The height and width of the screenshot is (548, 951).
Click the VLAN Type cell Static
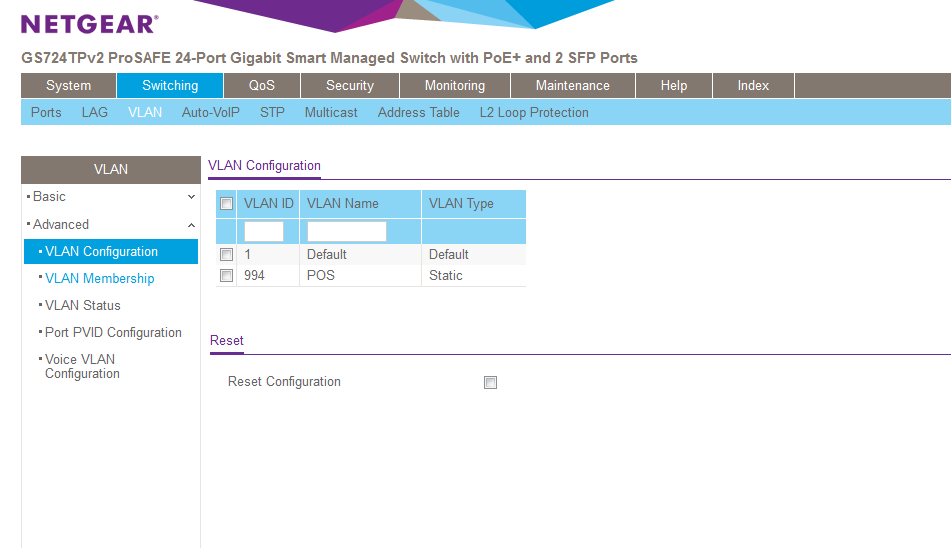pyautogui.click(x=446, y=276)
